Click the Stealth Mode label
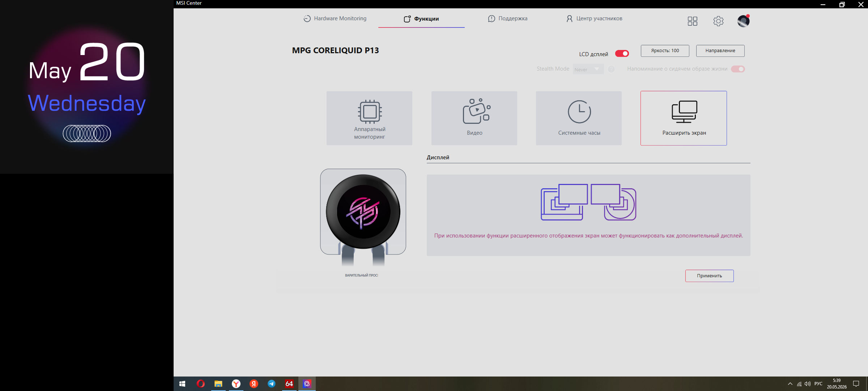The image size is (868, 391). 553,69
